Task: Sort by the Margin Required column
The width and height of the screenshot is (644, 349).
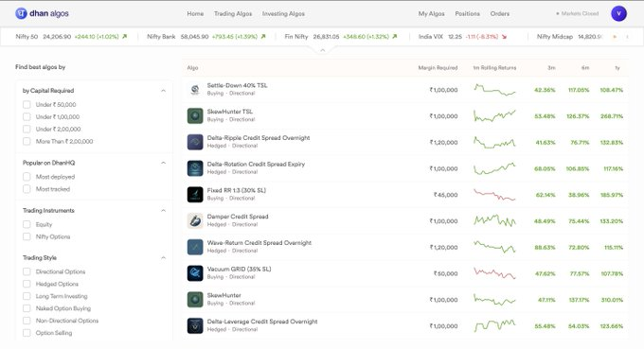Action: point(438,68)
